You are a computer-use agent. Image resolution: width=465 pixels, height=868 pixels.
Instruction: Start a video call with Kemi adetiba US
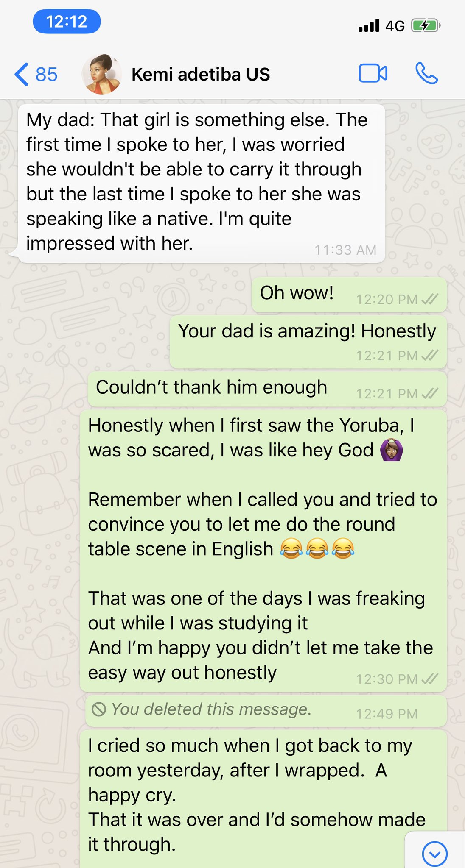click(x=373, y=73)
